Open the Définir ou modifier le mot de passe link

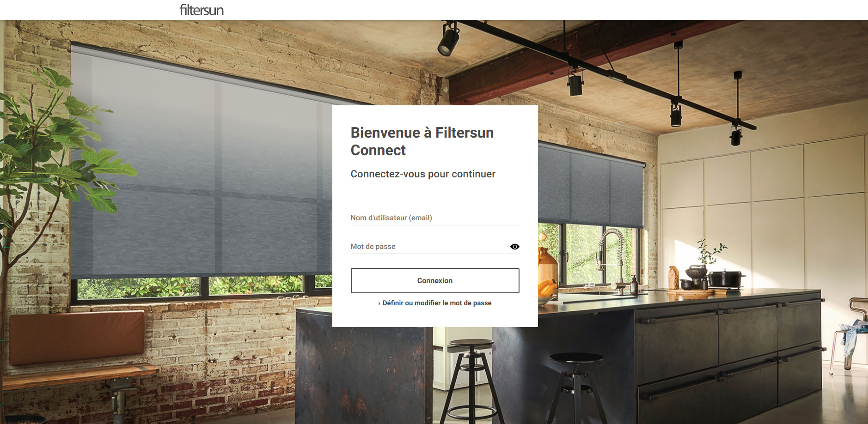coord(437,303)
